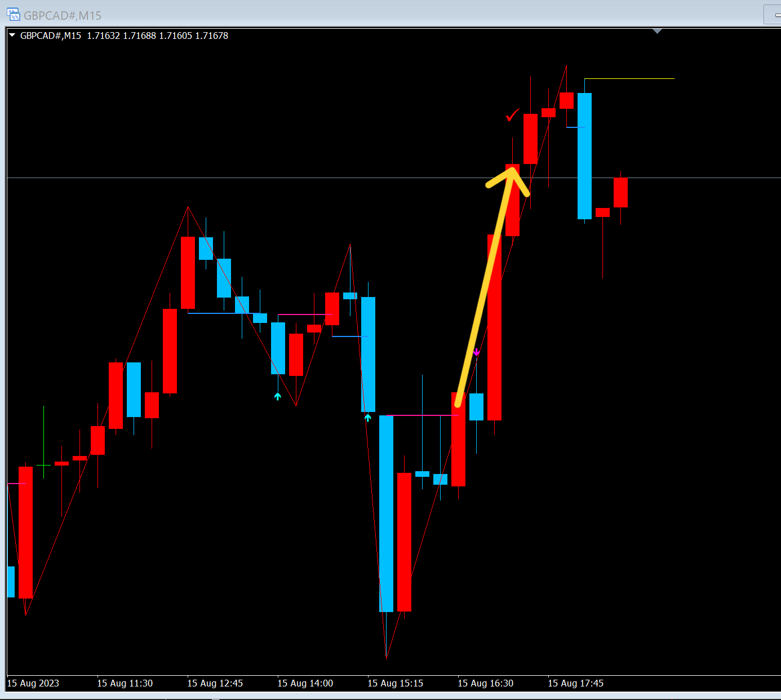
Task: Select the white horizontal line above last candles
Action: pos(629,78)
